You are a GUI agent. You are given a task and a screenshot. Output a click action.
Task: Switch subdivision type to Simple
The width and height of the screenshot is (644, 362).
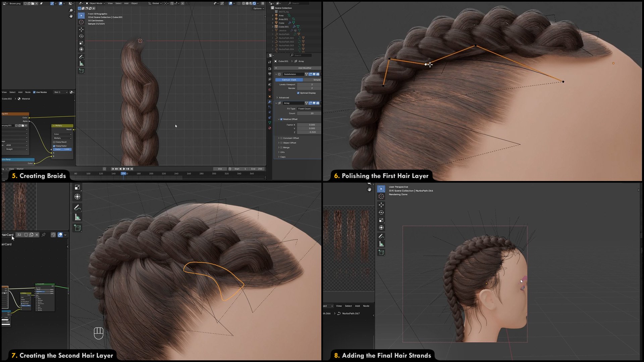coord(316,80)
